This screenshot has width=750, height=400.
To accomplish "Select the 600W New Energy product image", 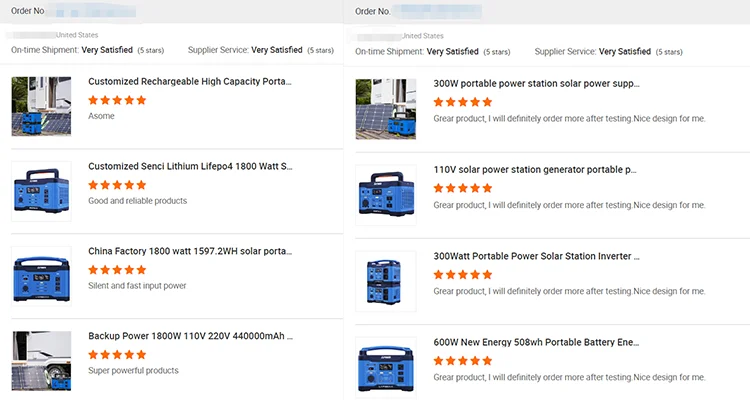I will point(386,367).
